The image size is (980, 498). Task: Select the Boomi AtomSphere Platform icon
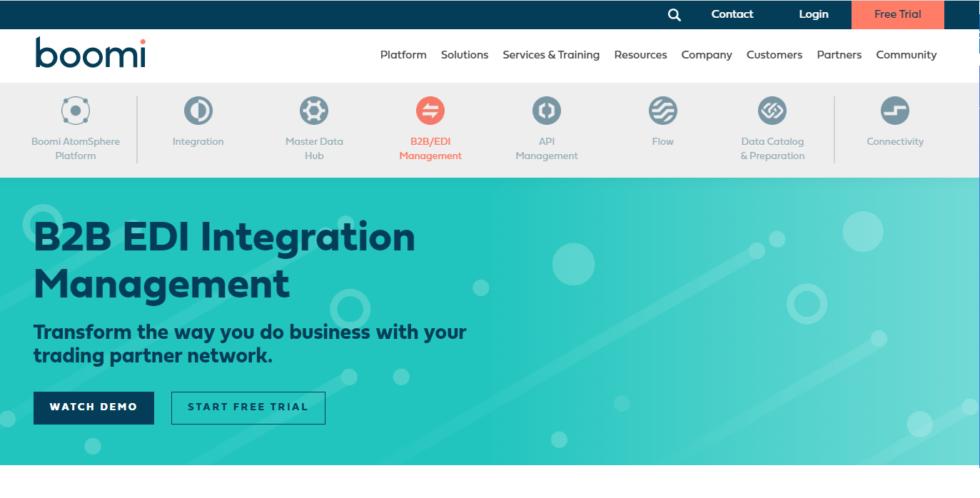(76, 111)
